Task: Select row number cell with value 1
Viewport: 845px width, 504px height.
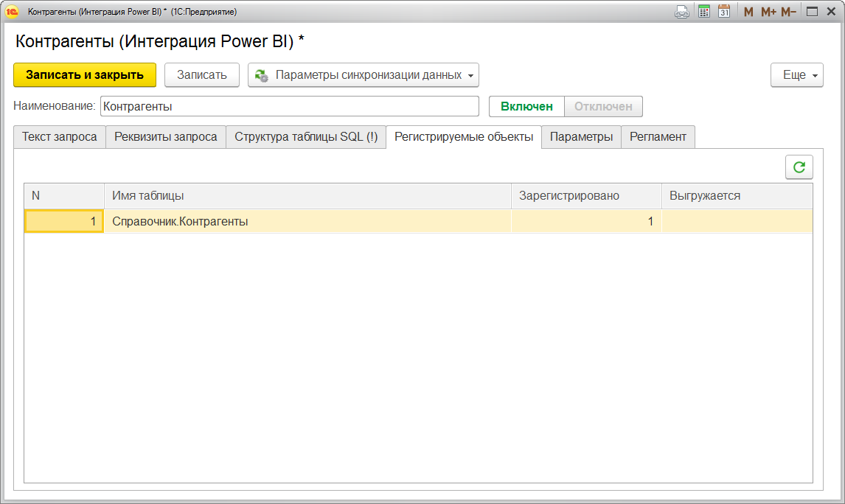Action: (x=64, y=221)
